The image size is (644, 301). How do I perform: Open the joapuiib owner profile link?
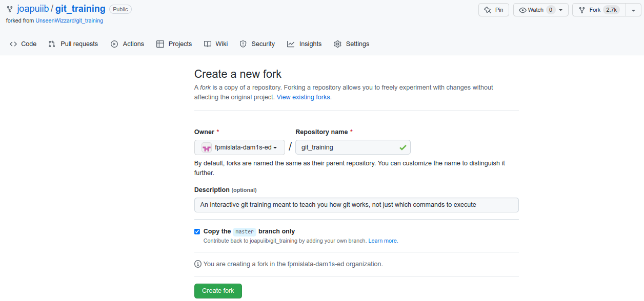(33, 9)
